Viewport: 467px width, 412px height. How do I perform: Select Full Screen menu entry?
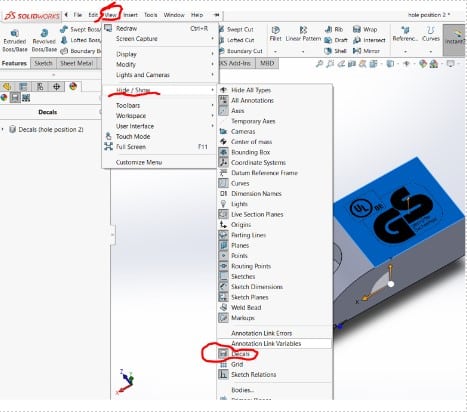click(x=160, y=147)
